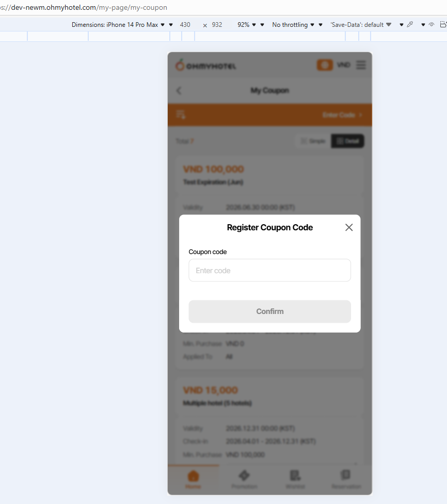The width and height of the screenshot is (447, 504).
Task: Open the hamburger menu icon
Action: click(361, 65)
